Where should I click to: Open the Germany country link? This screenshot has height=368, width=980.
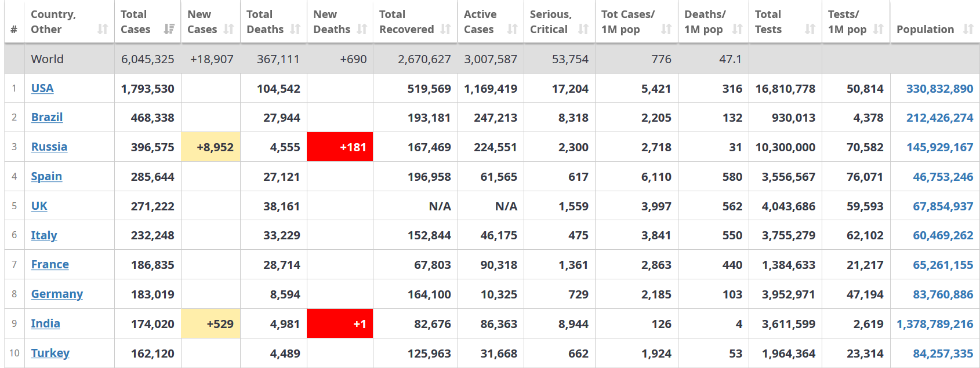(x=57, y=294)
